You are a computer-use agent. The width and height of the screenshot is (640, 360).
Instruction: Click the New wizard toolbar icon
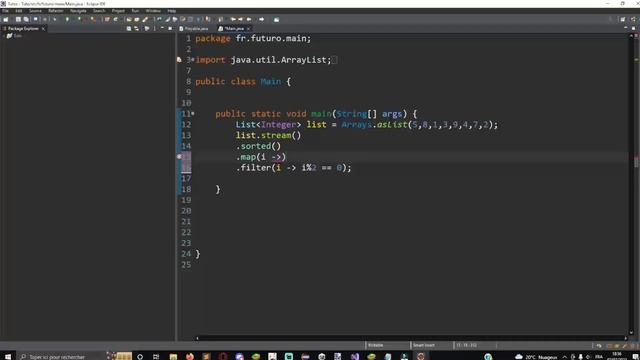(x=6, y=19)
